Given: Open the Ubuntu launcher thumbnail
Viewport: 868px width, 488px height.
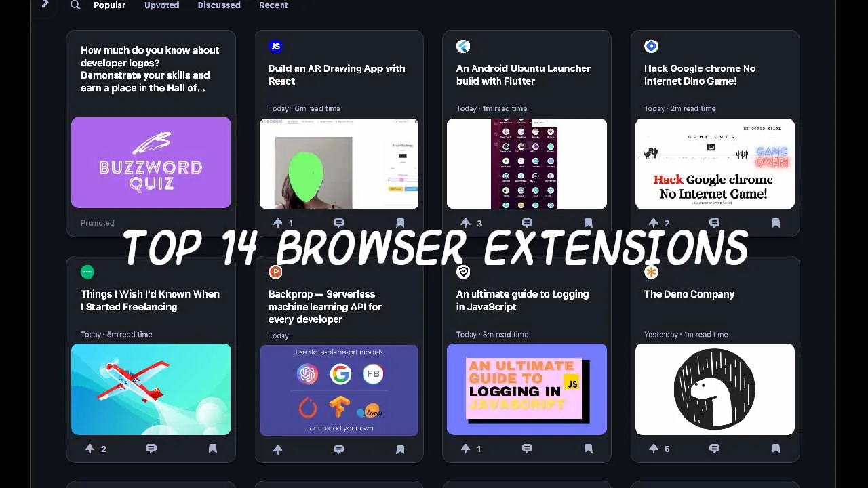Looking at the screenshot, I should 527,163.
